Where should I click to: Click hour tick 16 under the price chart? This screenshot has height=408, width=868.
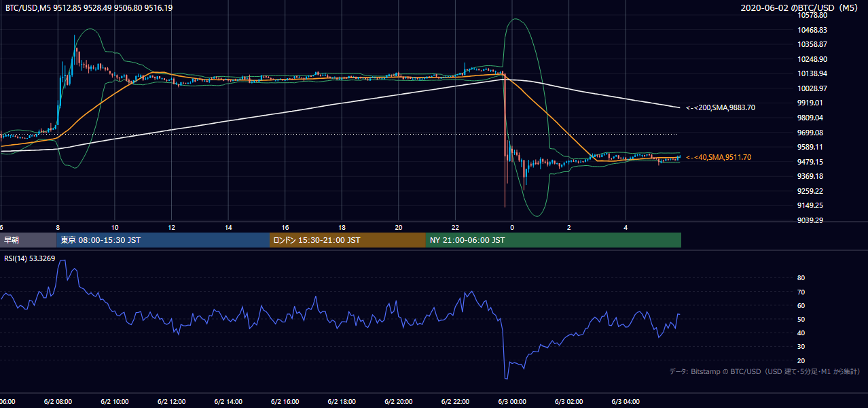(x=285, y=227)
